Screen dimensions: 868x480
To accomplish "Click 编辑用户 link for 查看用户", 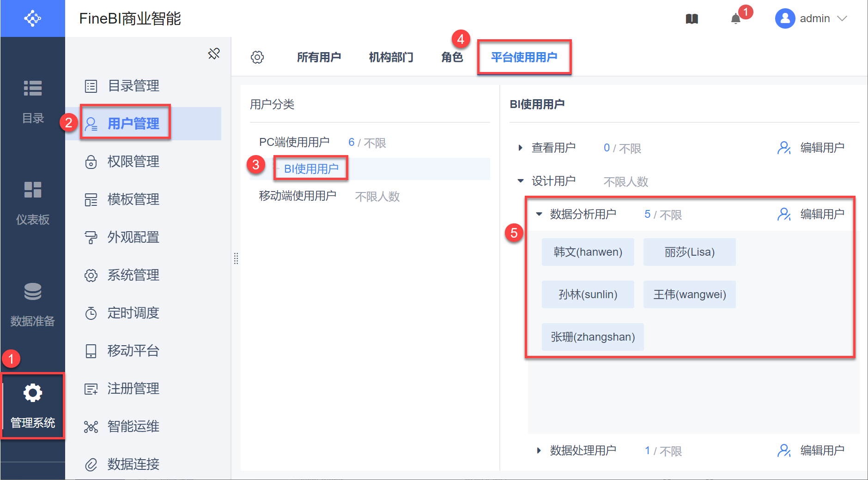I will point(822,148).
